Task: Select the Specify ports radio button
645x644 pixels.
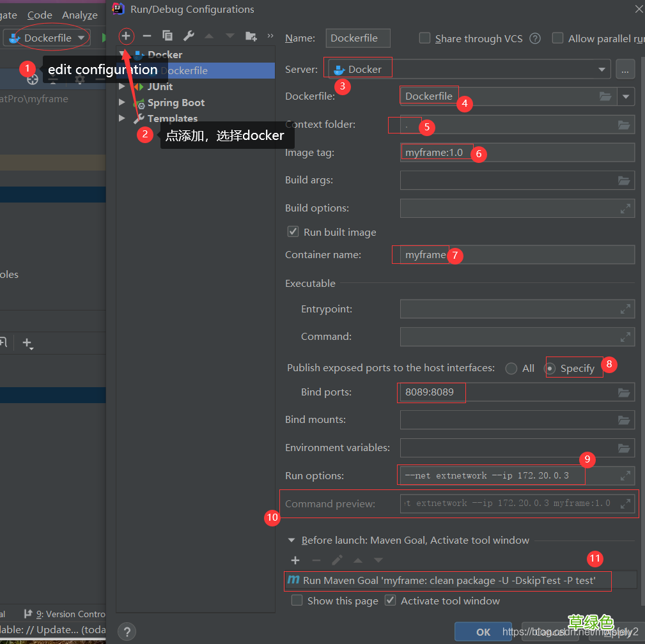Action: tap(550, 369)
